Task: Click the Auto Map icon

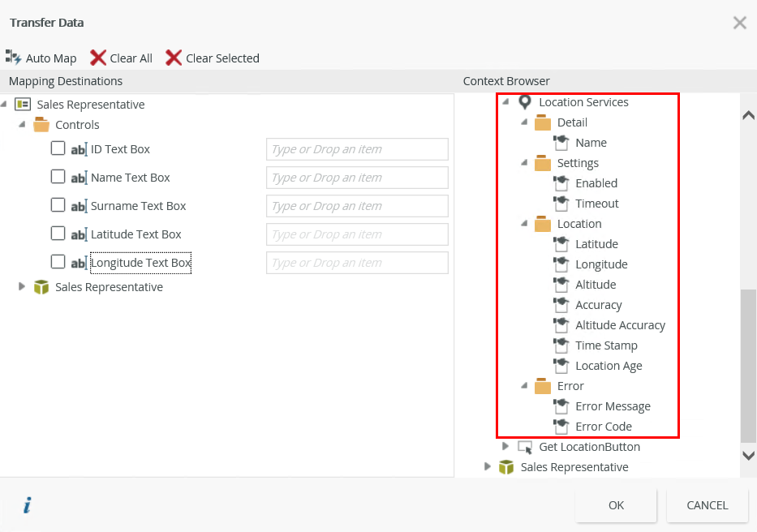Action: coord(13,58)
